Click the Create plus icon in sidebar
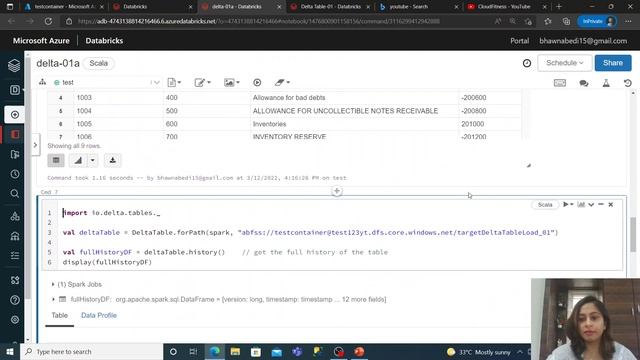Viewport: 640px width, 360px height. pos(15,115)
